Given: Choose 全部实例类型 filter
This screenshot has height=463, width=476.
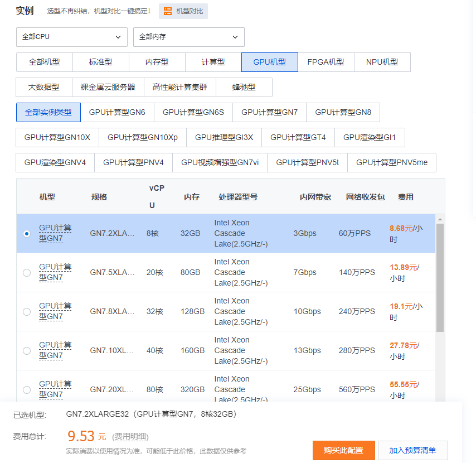Looking at the screenshot, I should 48,113.
